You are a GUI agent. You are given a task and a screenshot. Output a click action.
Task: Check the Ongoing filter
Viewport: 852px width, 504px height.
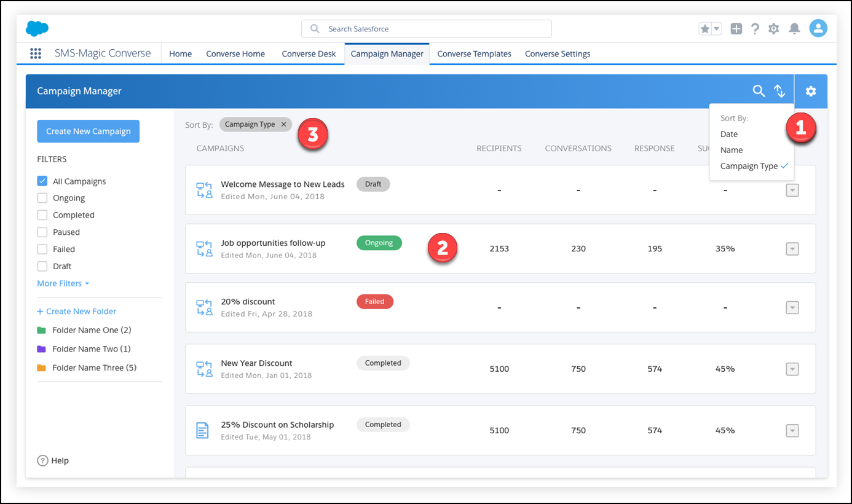coord(42,198)
